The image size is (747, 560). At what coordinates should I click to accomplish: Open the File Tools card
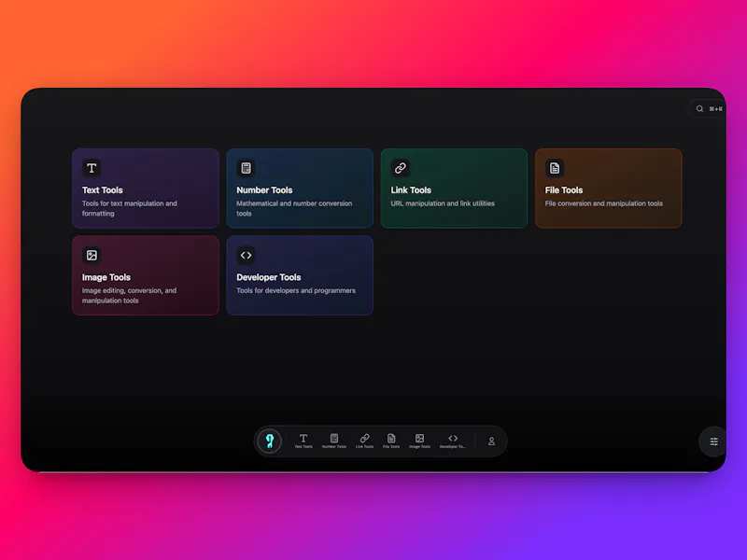(609, 189)
